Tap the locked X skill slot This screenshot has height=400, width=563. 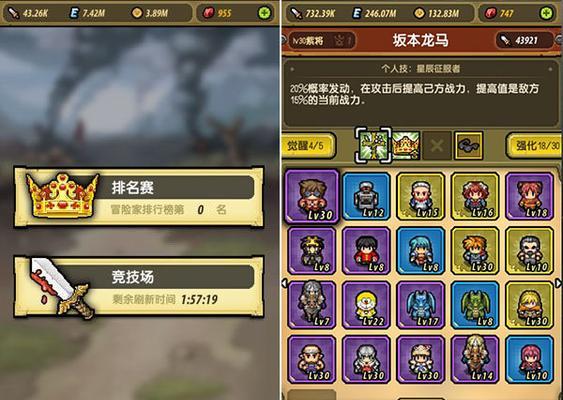tap(437, 145)
